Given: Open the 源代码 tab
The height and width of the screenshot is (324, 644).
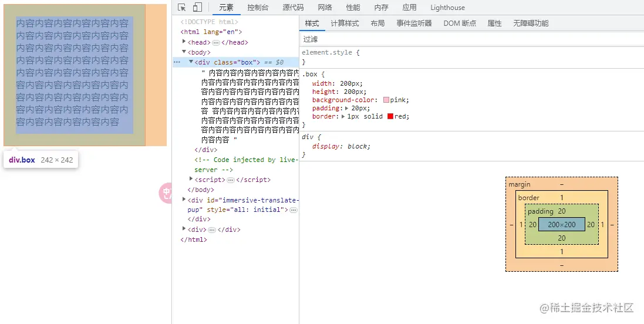Looking at the screenshot, I should tap(294, 8).
